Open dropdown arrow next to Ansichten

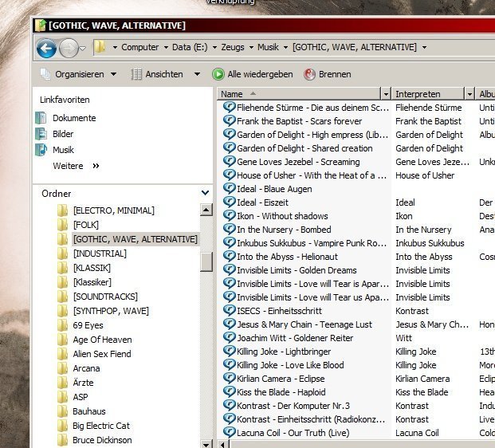[x=197, y=74]
